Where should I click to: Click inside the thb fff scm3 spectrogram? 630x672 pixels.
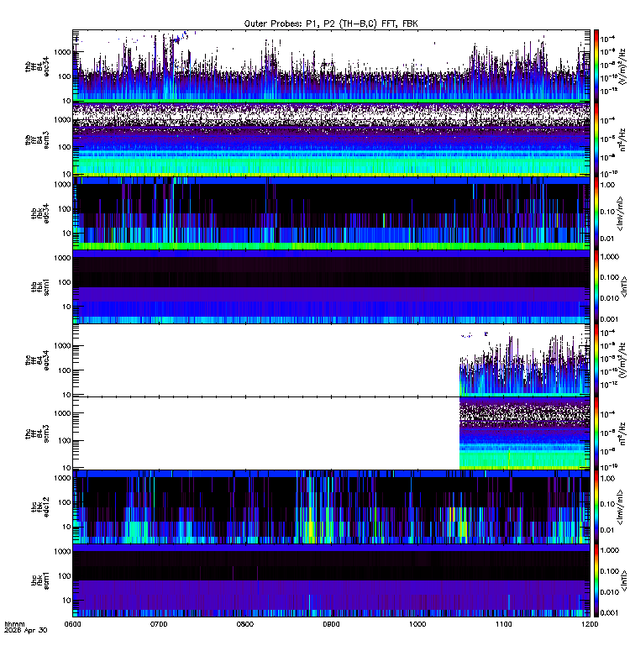pyautogui.click(x=331, y=139)
